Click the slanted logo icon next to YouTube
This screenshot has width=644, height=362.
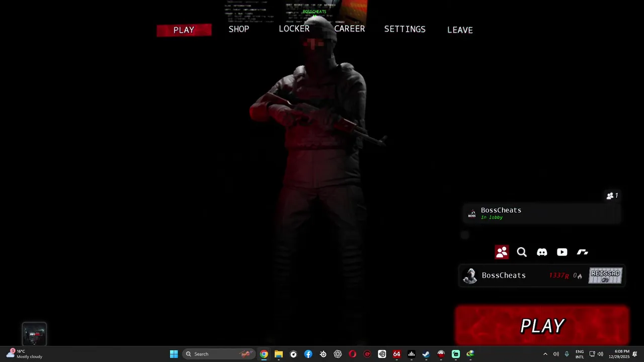pos(582,252)
